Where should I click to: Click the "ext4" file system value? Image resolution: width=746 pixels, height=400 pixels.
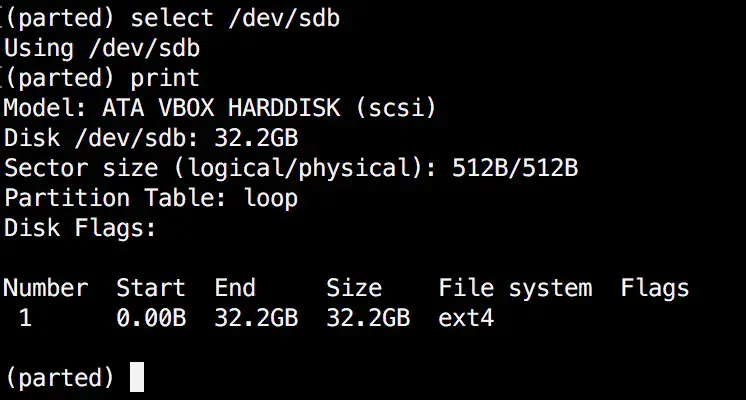coord(466,318)
